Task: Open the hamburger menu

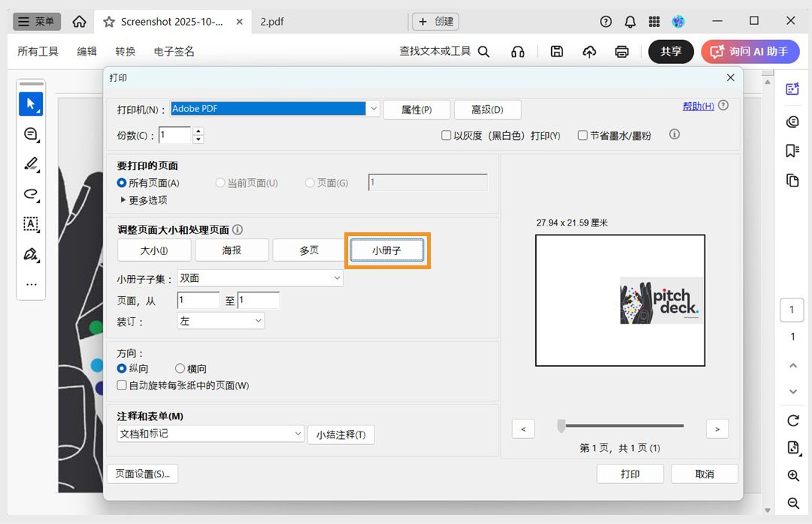Action: coord(35,21)
